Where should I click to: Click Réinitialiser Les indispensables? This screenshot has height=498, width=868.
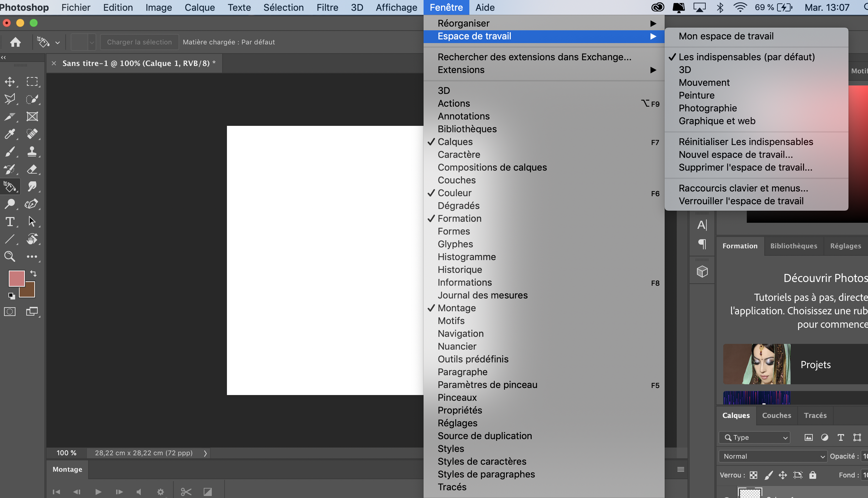pos(745,142)
